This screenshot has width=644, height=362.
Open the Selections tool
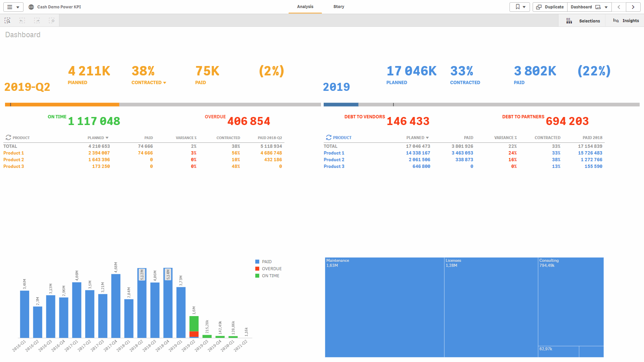point(583,21)
